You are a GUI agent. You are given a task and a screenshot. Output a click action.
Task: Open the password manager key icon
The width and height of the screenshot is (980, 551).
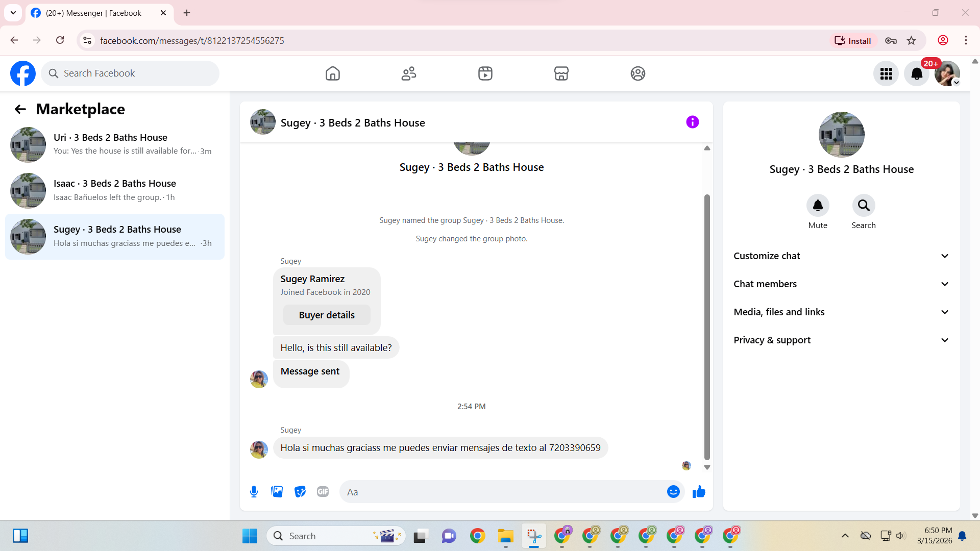coord(891,41)
